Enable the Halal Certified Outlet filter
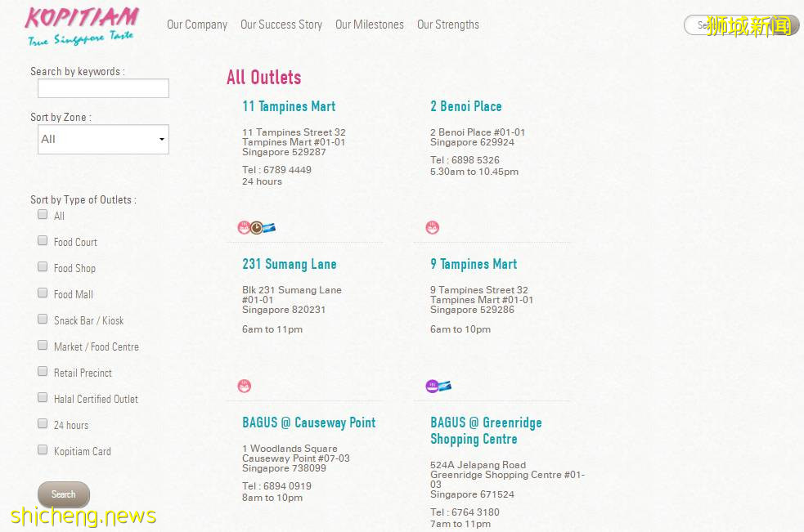Viewport: 804px width, 532px height. (x=43, y=397)
